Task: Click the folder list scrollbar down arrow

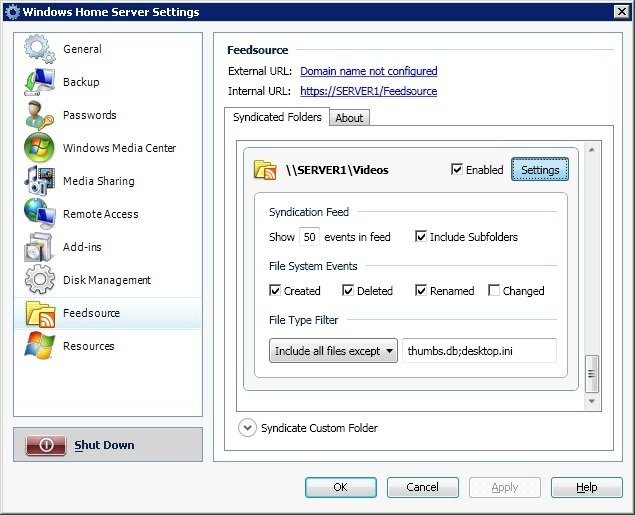Action: click(x=592, y=401)
